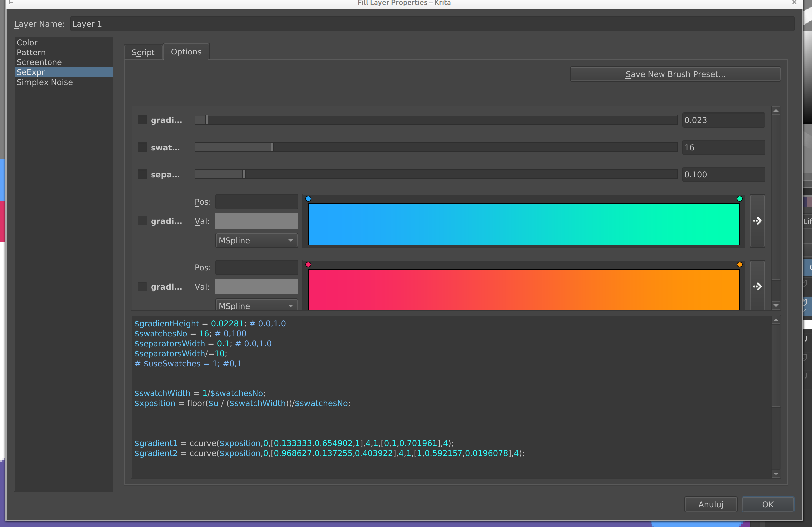Toggle the checkbox beside the swat... slider
The height and width of the screenshot is (527, 812).
pos(142,147)
